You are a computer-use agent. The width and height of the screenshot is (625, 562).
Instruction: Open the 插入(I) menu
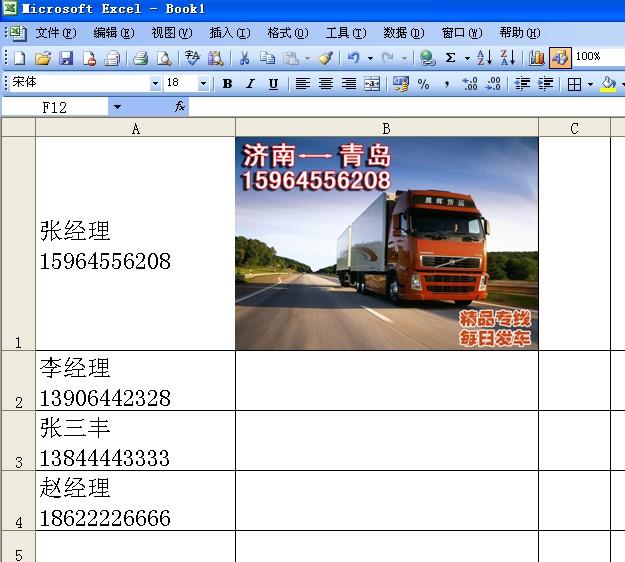tap(230, 33)
